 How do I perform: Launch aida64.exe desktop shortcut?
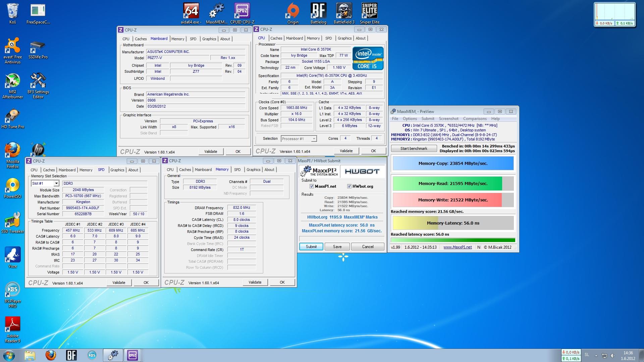point(191,13)
